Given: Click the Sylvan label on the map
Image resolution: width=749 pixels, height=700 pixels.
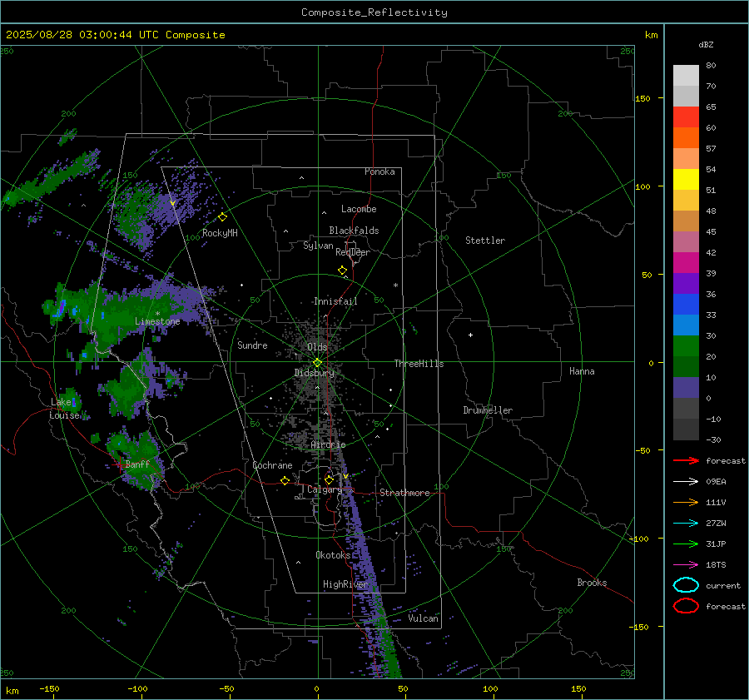Looking at the screenshot, I should [x=318, y=246].
